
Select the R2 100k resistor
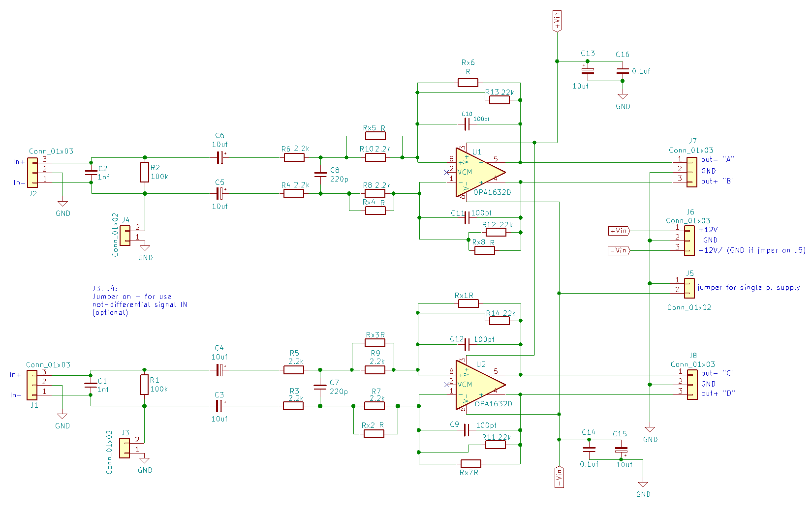point(145,172)
